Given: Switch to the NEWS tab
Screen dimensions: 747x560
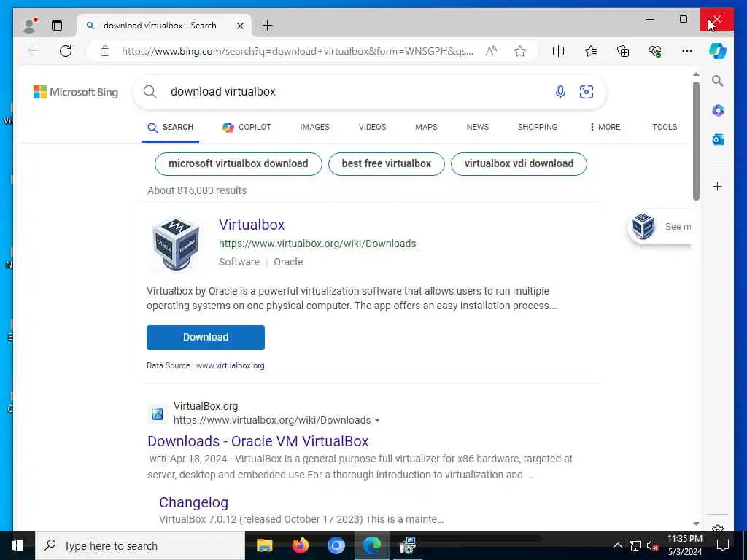Looking at the screenshot, I should coord(477,127).
